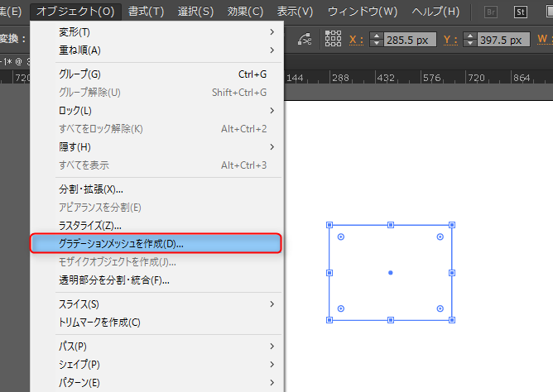Click the X coordinate label link
Screen dimensions: 553x392
tap(356, 40)
